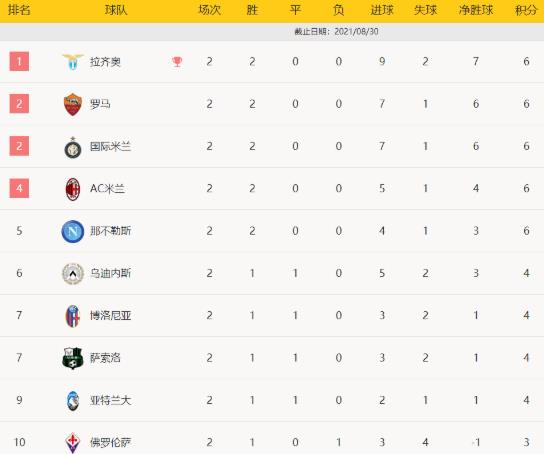Open the Inter Milan club logo

(x=73, y=147)
